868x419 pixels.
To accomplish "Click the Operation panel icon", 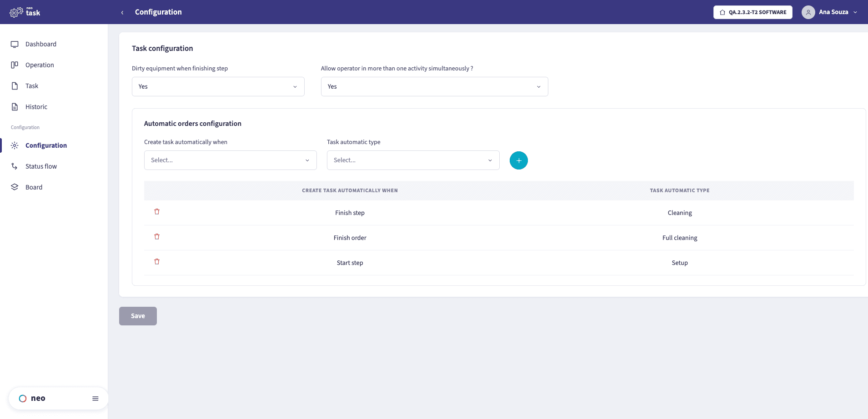I will (15, 65).
